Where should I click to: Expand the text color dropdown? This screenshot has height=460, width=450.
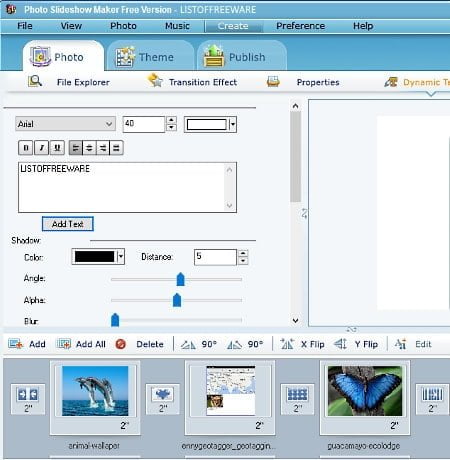click(233, 125)
